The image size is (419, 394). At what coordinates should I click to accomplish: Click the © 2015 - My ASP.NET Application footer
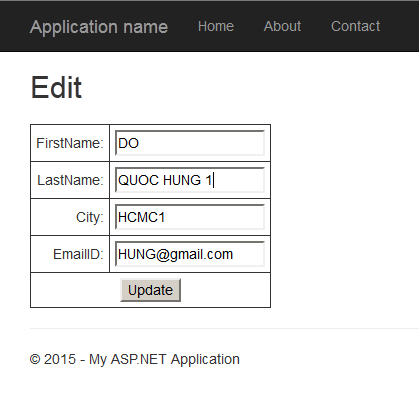click(x=135, y=359)
